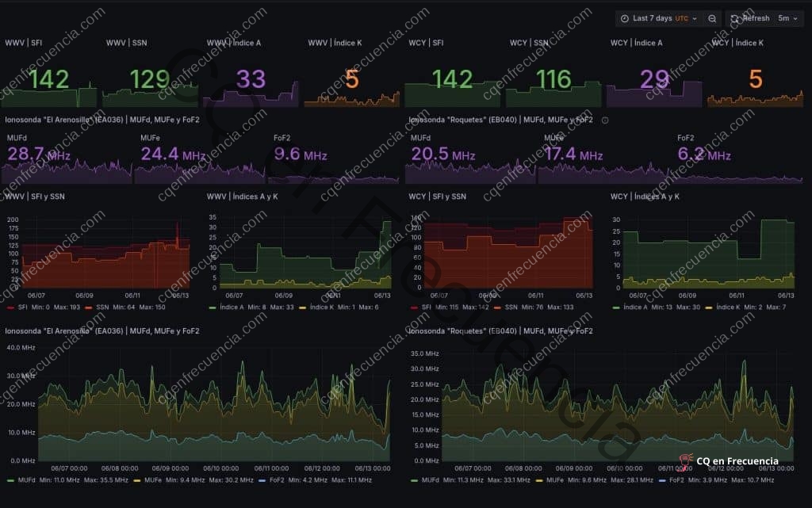Click the zoom out time range icon

[x=712, y=18]
